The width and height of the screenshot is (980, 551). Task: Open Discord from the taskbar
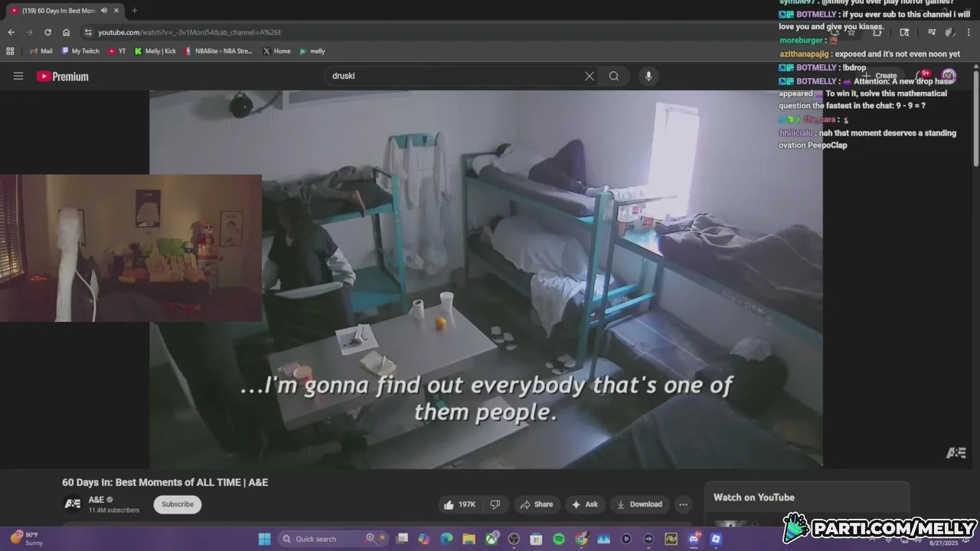694,539
